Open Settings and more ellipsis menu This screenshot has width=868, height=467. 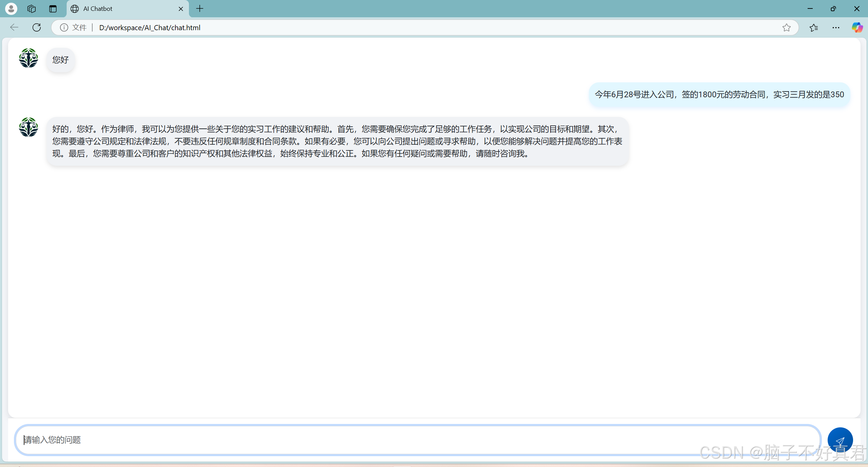pos(835,27)
